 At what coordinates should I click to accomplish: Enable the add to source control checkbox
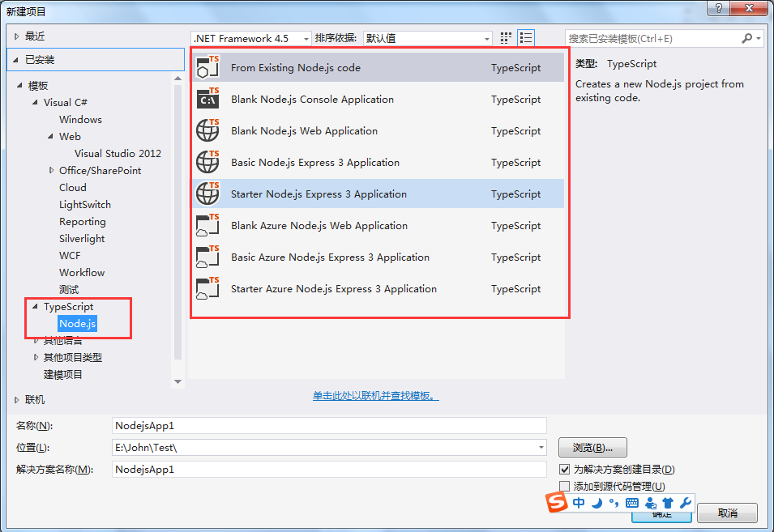coord(565,487)
